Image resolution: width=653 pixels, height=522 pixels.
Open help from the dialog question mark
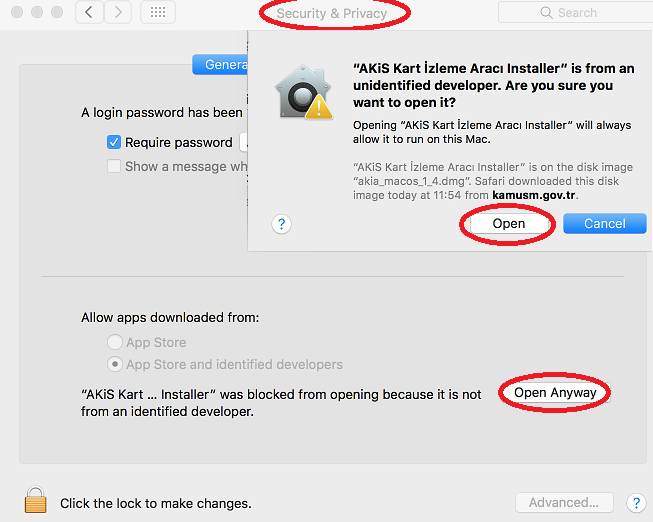[x=282, y=224]
